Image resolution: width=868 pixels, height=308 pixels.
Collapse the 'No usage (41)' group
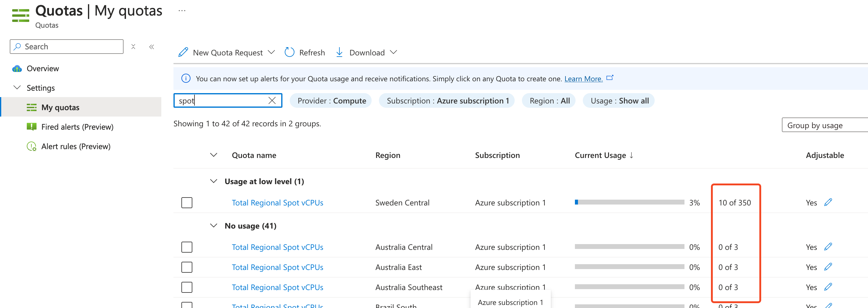pyautogui.click(x=214, y=226)
